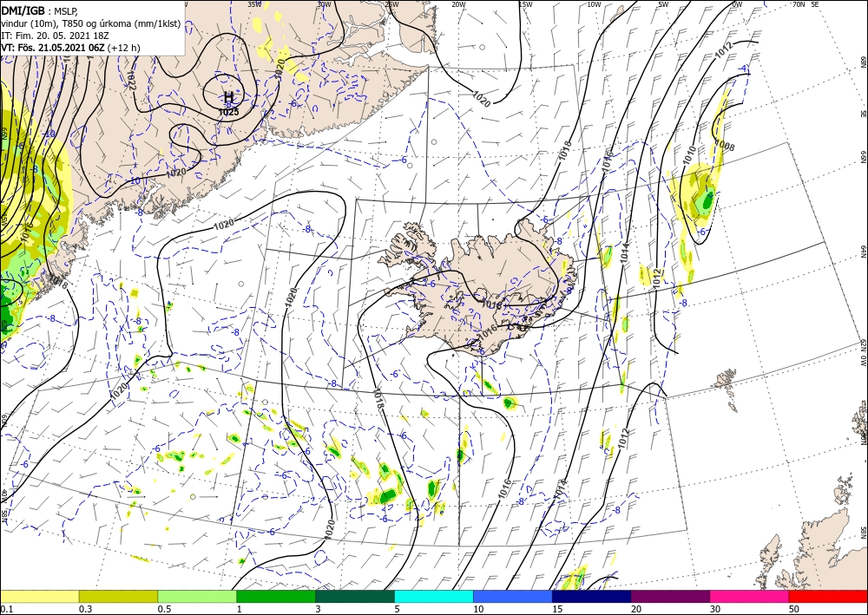Click the '15W' longitude label
Viewport: 868px width, 615px height.
(525, 4)
